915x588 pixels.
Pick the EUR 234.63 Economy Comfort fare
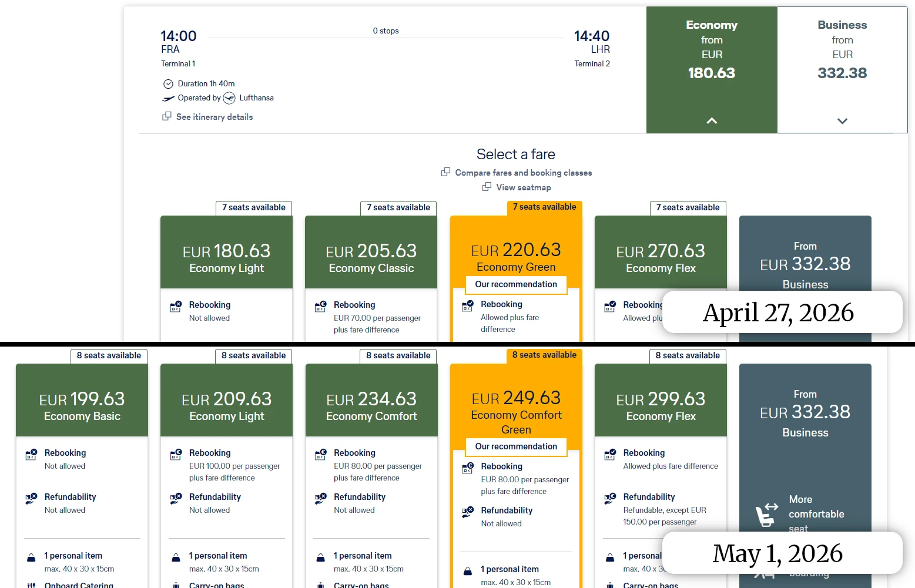371,400
